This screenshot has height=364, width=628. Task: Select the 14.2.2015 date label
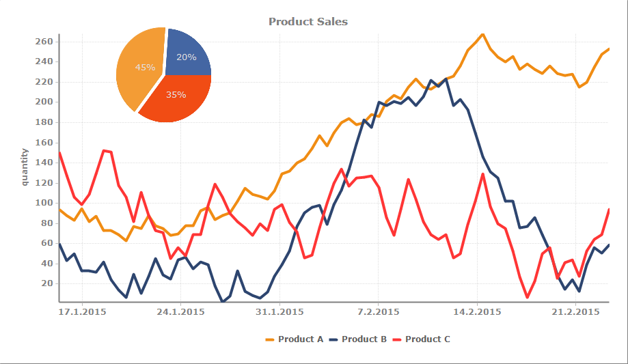477,312
